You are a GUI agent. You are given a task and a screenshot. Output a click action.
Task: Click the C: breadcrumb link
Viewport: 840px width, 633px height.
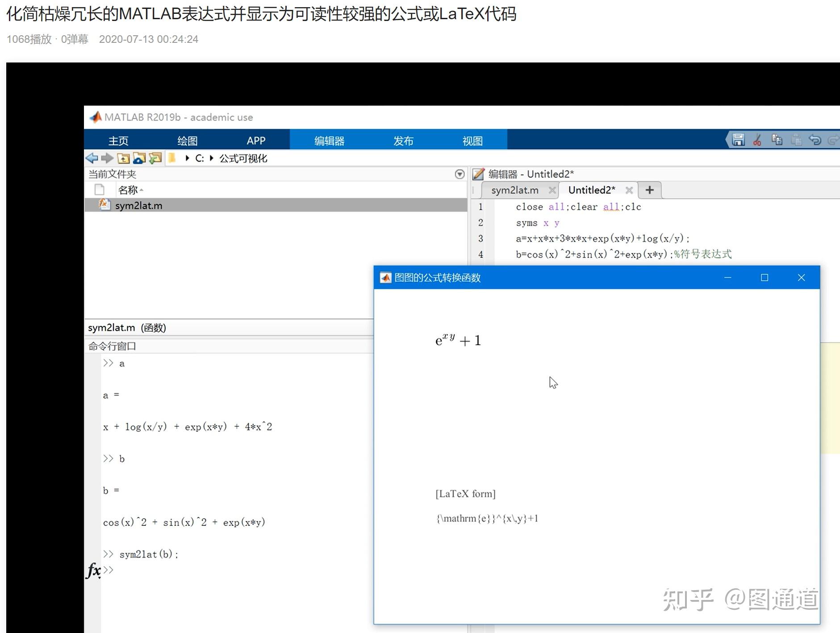[x=200, y=158]
